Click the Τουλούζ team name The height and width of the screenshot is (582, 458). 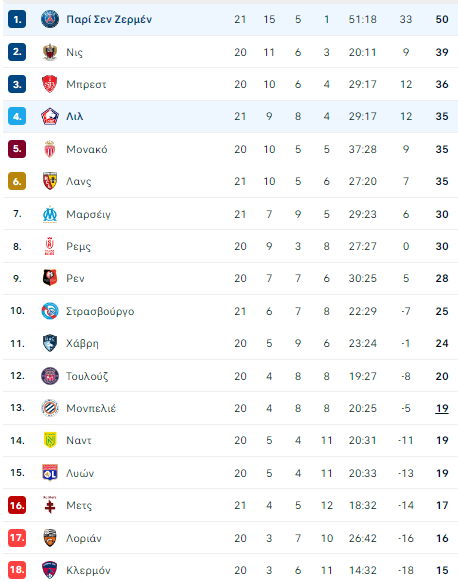point(87,376)
